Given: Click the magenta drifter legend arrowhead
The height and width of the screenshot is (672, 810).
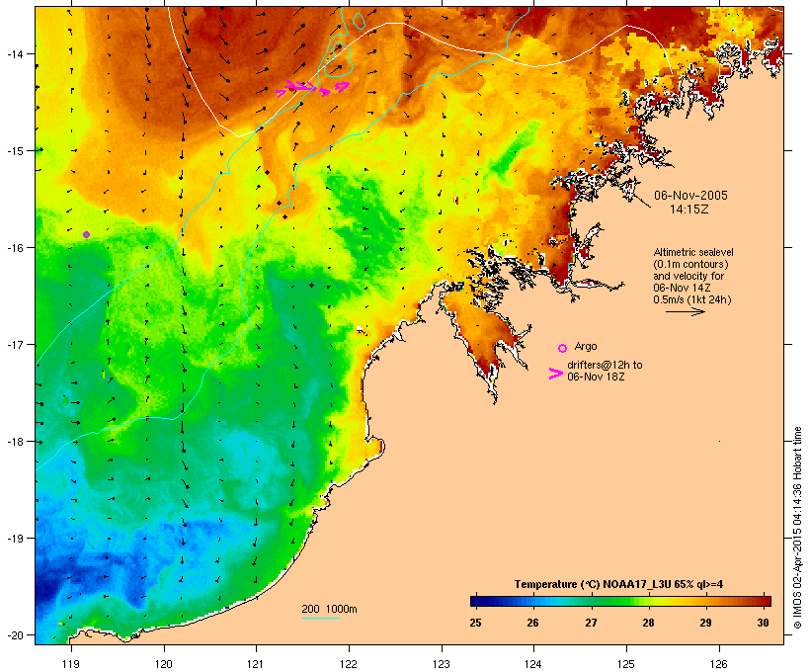Looking at the screenshot, I should (x=556, y=374).
